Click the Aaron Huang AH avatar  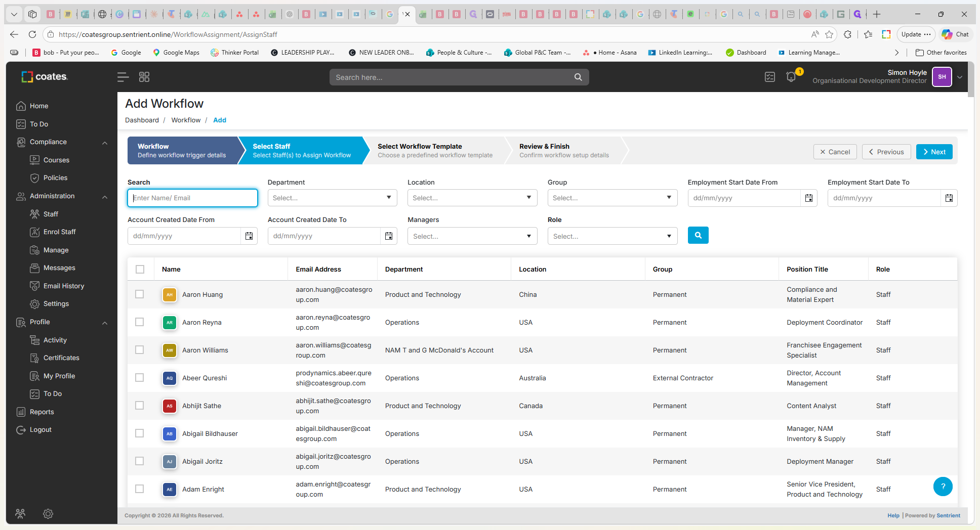pyautogui.click(x=170, y=294)
